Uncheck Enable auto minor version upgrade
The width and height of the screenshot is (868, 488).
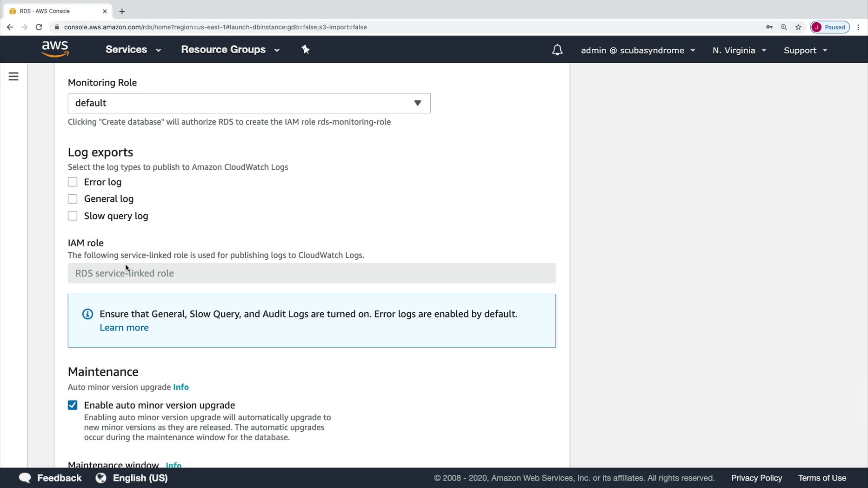click(x=73, y=405)
